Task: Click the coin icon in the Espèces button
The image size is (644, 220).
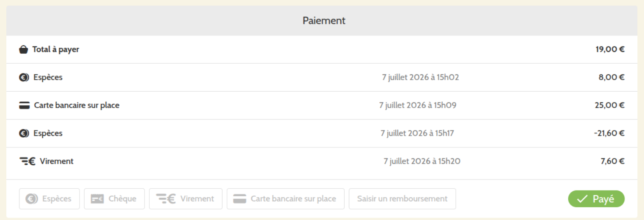Action: pos(32,199)
